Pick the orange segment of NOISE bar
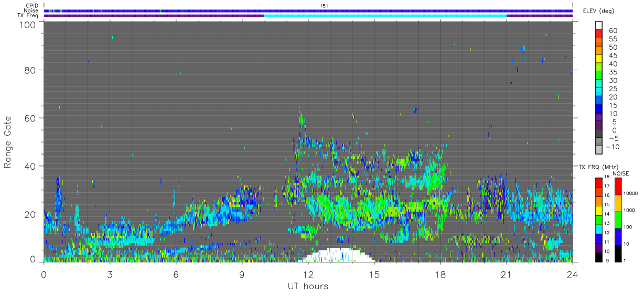Image resolution: width=644 pixels, height=297 pixels. [x=618, y=204]
